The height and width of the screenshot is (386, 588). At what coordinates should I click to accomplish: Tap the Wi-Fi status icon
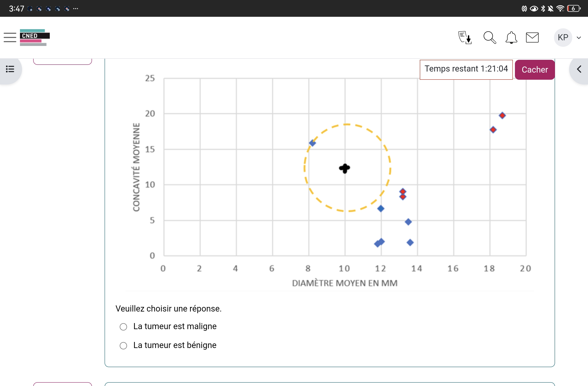pyautogui.click(x=560, y=8)
